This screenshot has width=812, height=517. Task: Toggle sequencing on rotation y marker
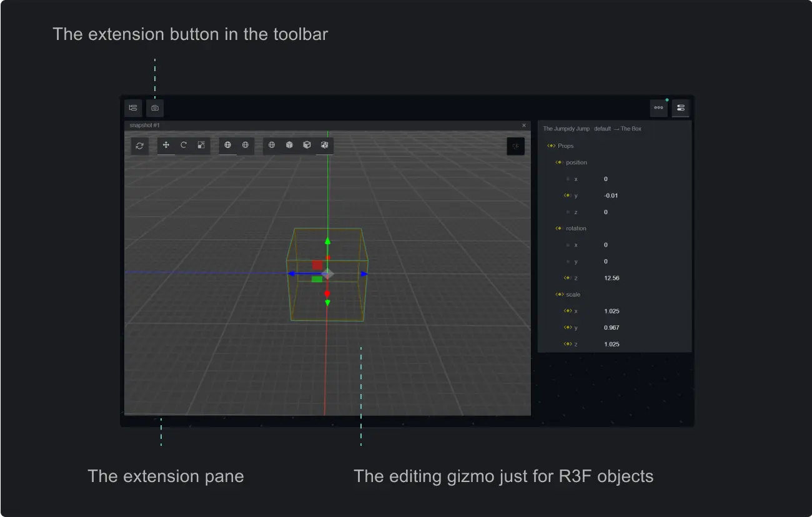[568, 262]
